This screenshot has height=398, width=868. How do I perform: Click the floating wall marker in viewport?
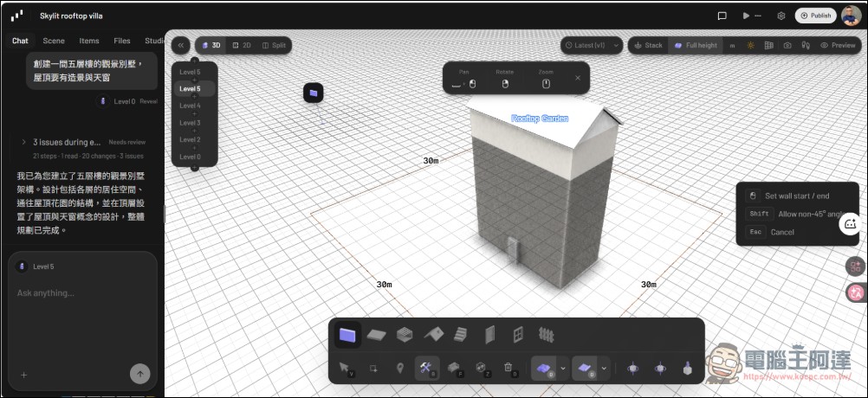tap(314, 93)
